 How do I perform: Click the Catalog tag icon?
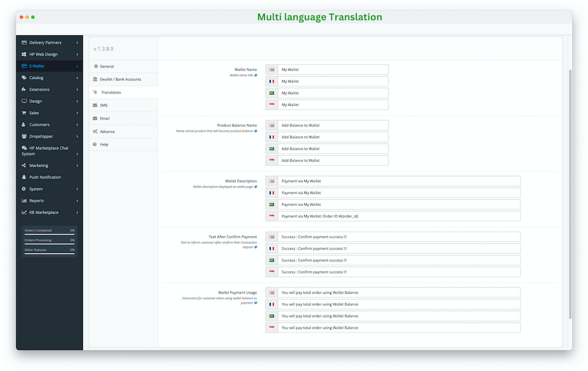pos(24,77)
